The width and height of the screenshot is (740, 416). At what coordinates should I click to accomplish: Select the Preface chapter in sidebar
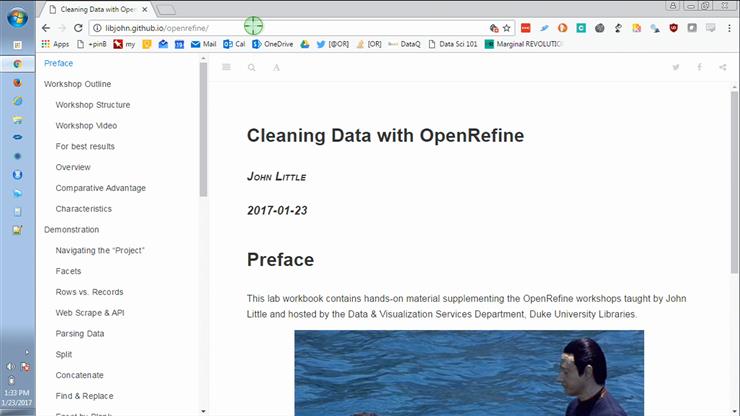59,63
